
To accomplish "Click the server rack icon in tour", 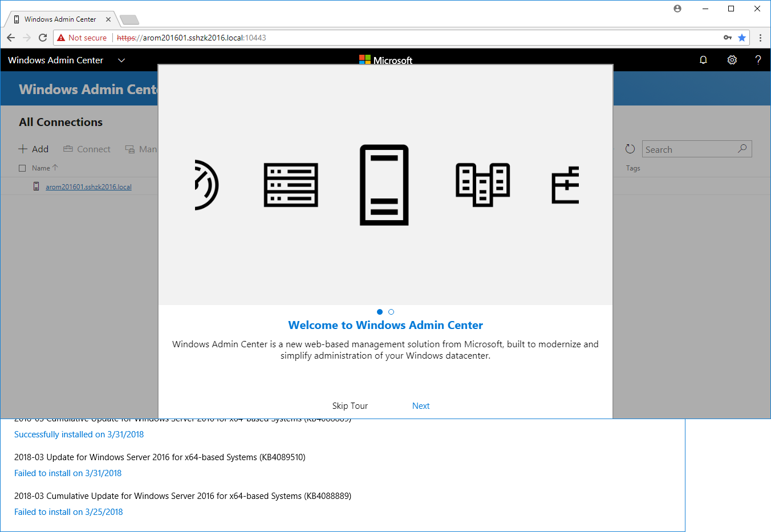I will (x=291, y=185).
